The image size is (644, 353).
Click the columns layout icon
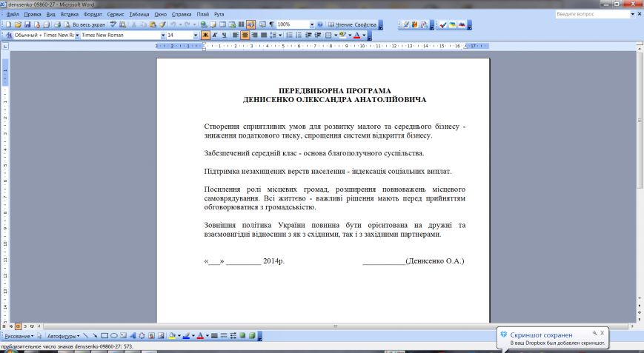(241, 24)
